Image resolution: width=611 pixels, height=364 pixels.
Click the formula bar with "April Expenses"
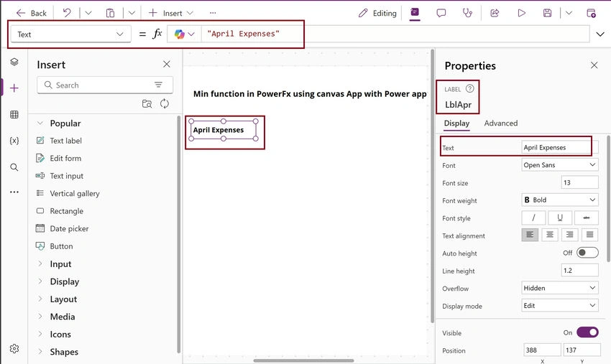tap(395, 34)
